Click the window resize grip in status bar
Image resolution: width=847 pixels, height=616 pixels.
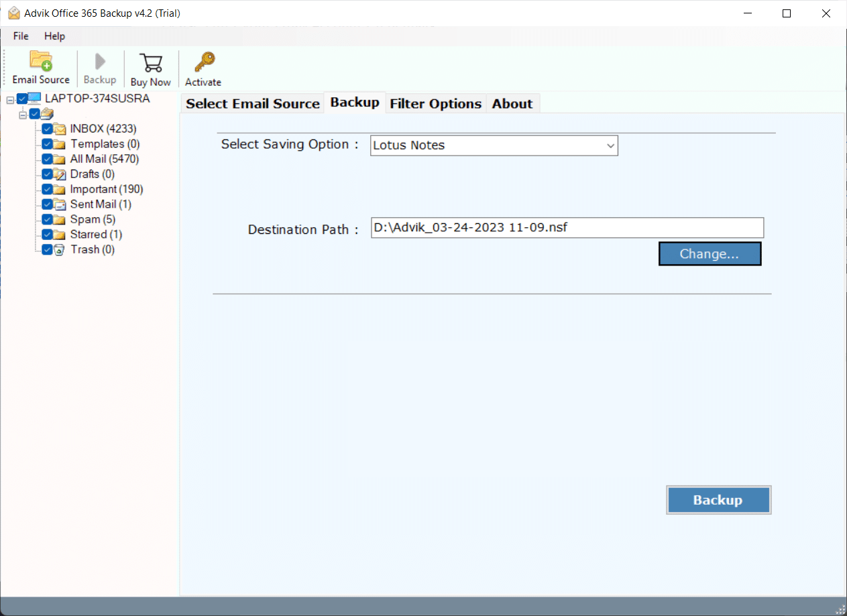coord(840,609)
